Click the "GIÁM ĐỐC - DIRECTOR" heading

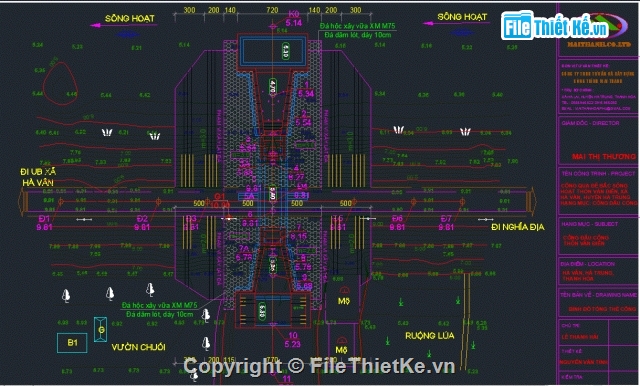coord(590,123)
